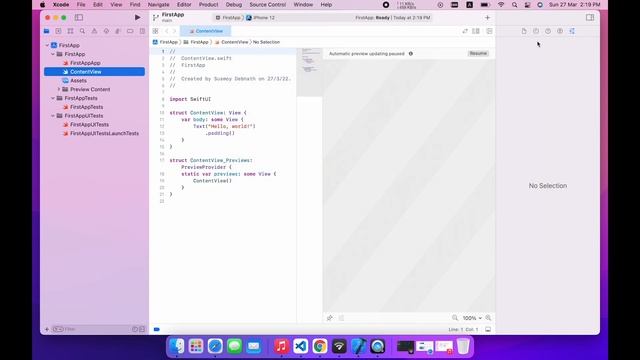Run the FirstApp scheme with the play button
The image size is (640, 360).
coord(138,18)
